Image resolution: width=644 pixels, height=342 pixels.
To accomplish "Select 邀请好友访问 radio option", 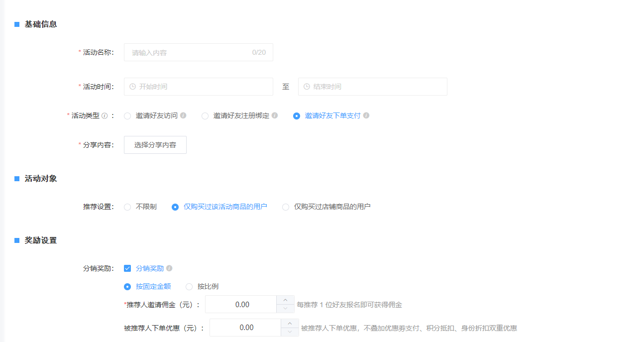I will (x=127, y=116).
